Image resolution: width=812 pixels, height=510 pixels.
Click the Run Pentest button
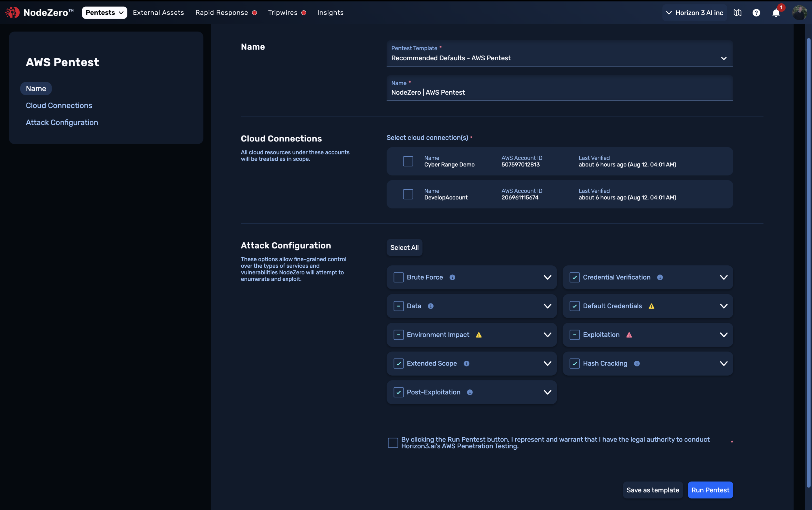pyautogui.click(x=710, y=490)
